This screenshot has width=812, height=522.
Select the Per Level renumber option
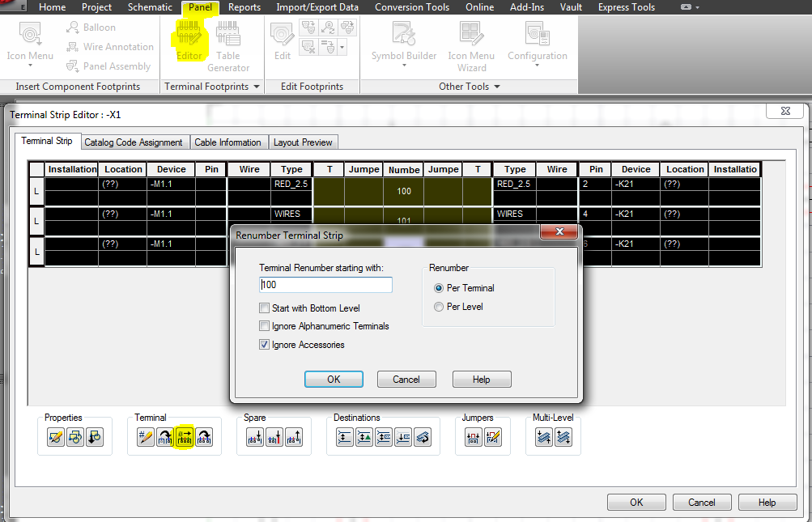click(438, 306)
